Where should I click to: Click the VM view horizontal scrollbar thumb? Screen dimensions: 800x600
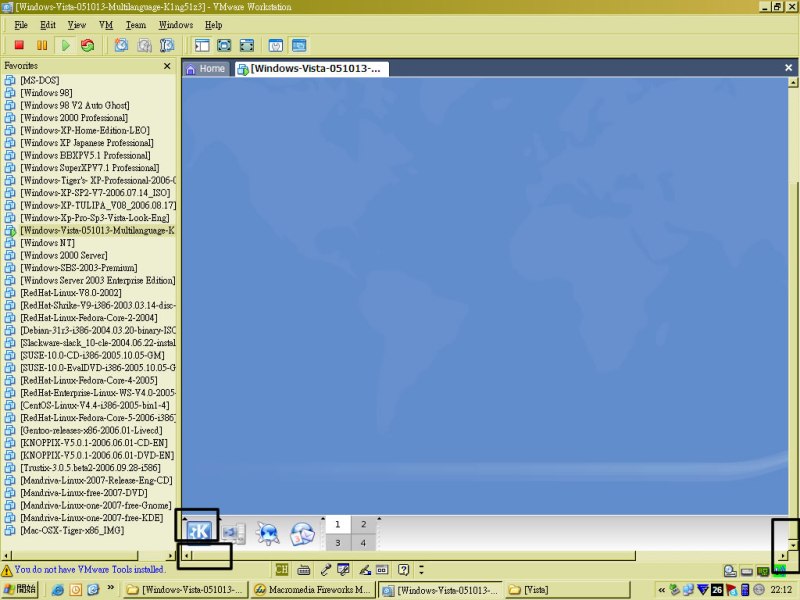point(414,556)
